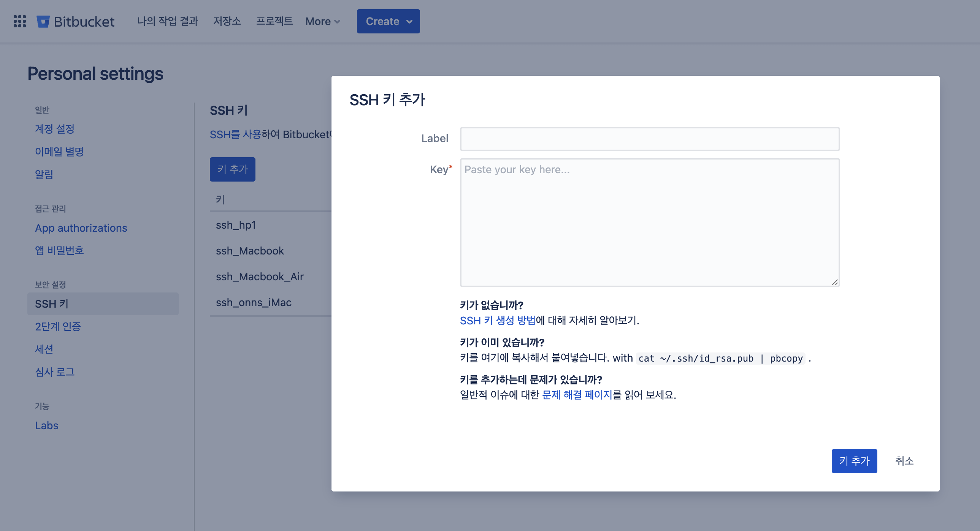This screenshot has height=531, width=980.
Task: Go to 저장소 in top navigation
Action: click(227, 21)
